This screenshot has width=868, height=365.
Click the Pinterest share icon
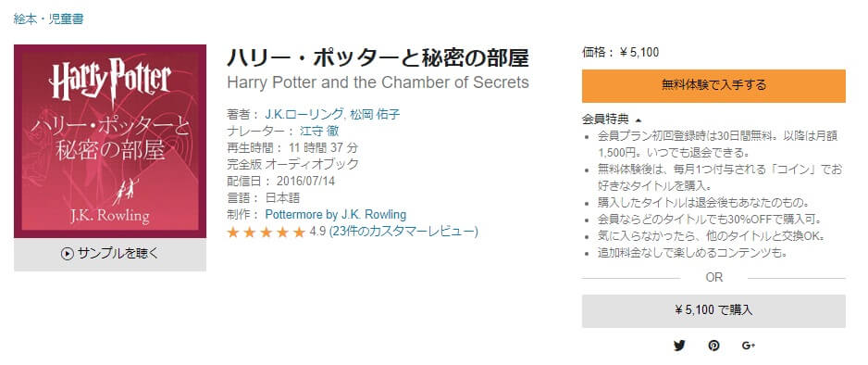[713, 346]
